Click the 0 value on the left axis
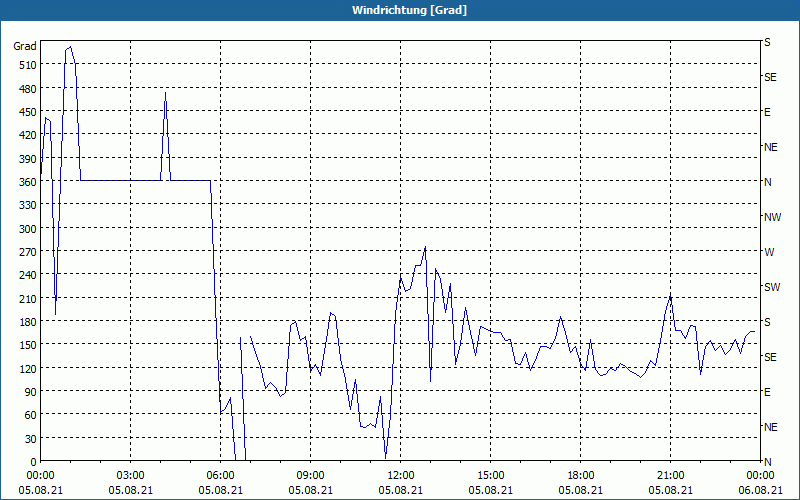 pyautogui.click(x=34, y=462)
